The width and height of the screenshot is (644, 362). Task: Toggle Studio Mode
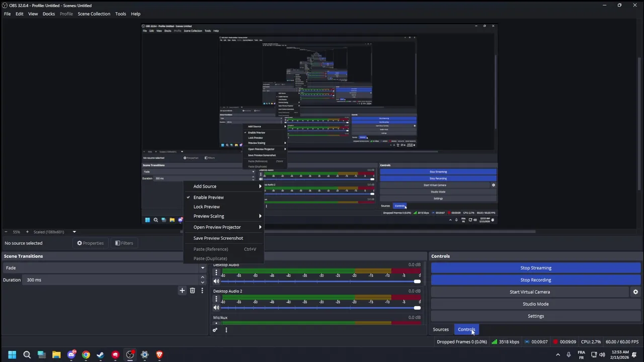[x=535, y=304]
